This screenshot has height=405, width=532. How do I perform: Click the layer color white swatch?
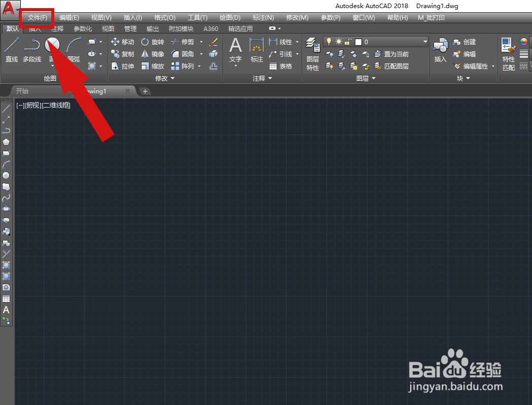point(358,42)
